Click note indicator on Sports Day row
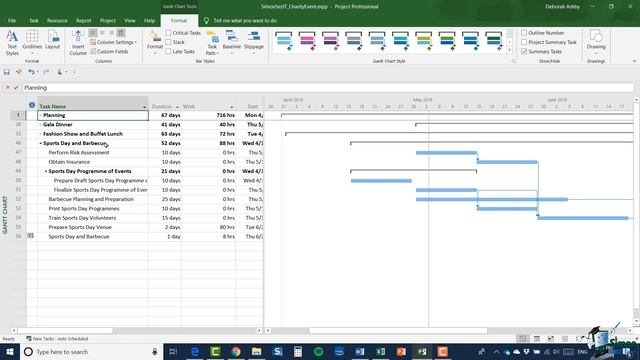Screen dimensions: 640x360 pyautogui.click(x=31, y=236)
